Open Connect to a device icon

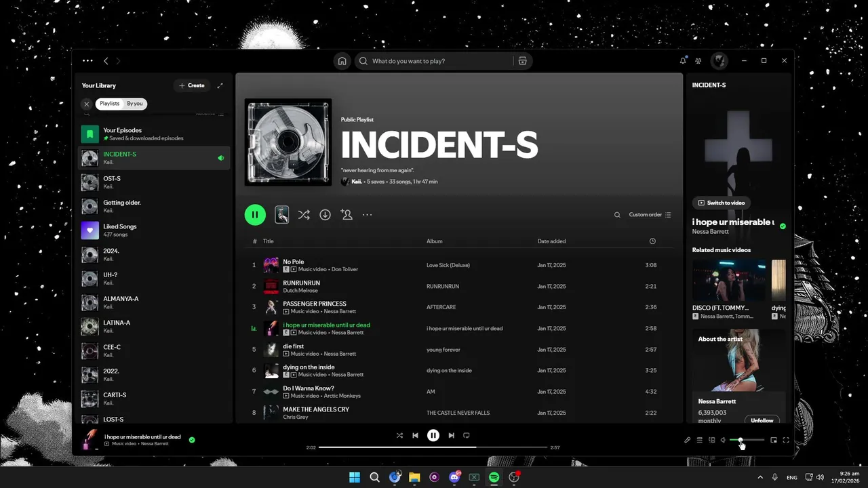[712, 440]
